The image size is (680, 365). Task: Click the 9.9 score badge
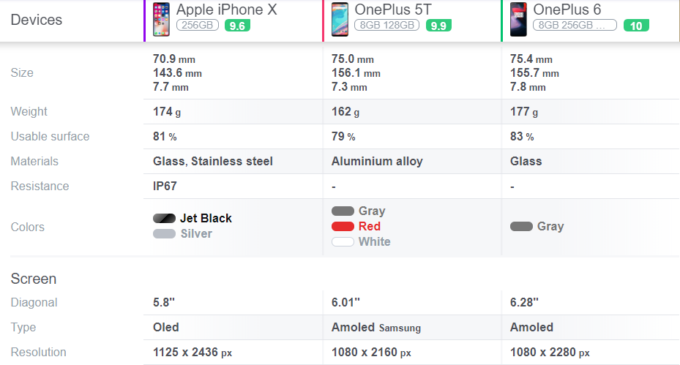438,26
